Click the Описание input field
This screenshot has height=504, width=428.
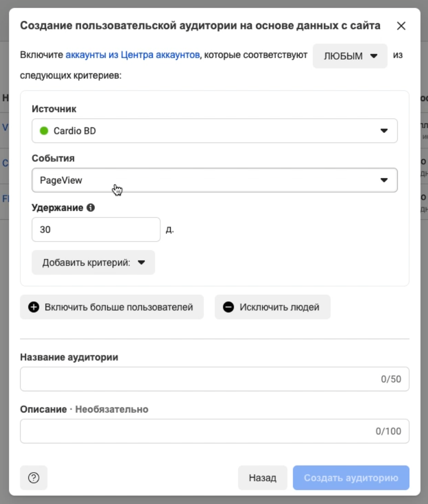(x=214, y=431)
